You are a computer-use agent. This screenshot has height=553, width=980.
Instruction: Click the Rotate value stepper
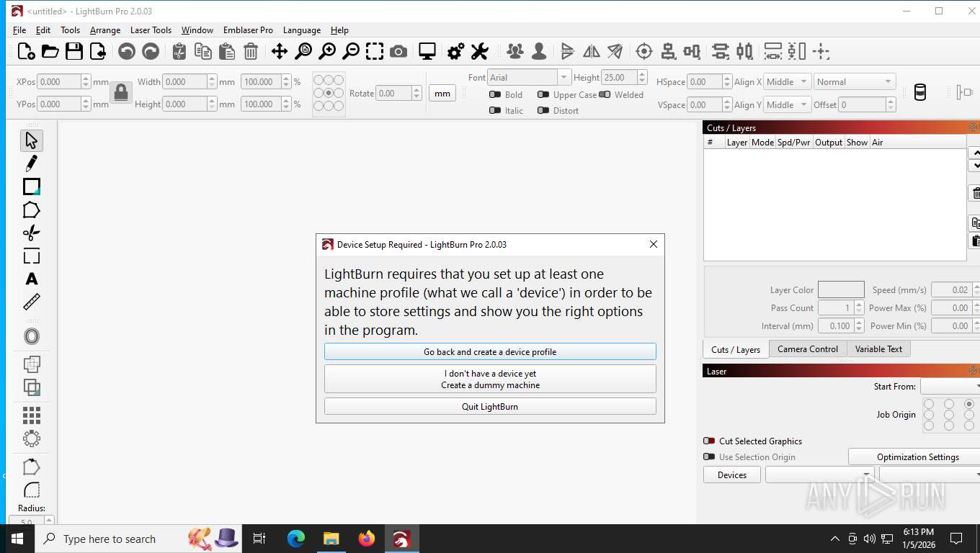[x=416, y=93]
